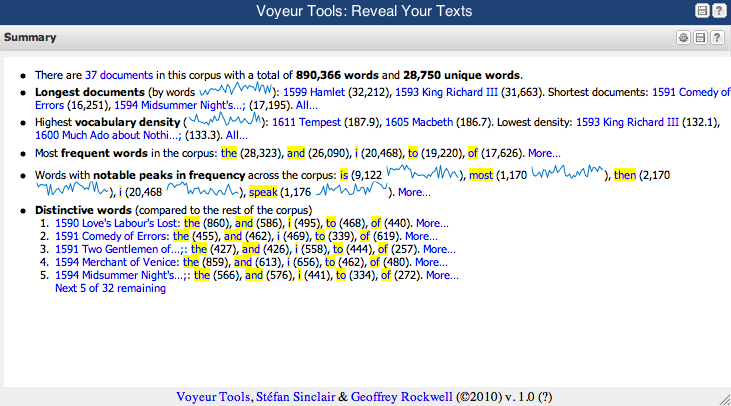Screen dimensions: 731x406
Task: Show more words for Midsummer Night's row
Action: (442, 275)
